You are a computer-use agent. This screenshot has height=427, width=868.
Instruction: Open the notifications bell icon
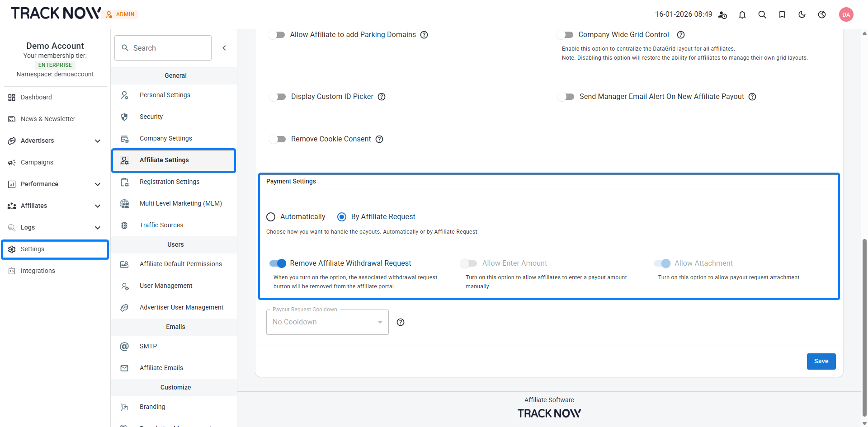(x=742, y=14)
